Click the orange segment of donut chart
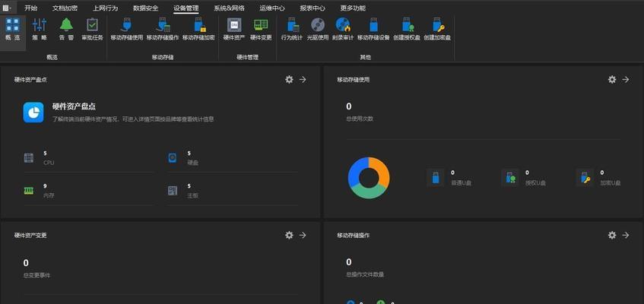644x304 pixels. (382, 170)
